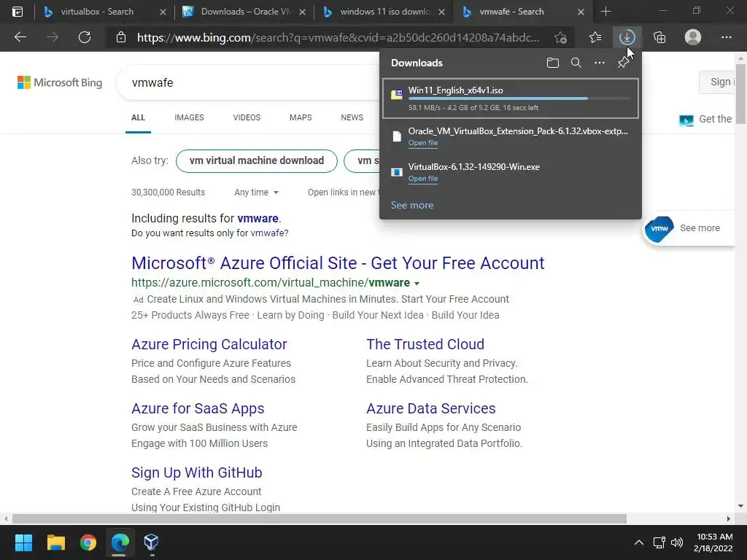Pin the Downloads panel
747x560 pixels.
point(623,63)
